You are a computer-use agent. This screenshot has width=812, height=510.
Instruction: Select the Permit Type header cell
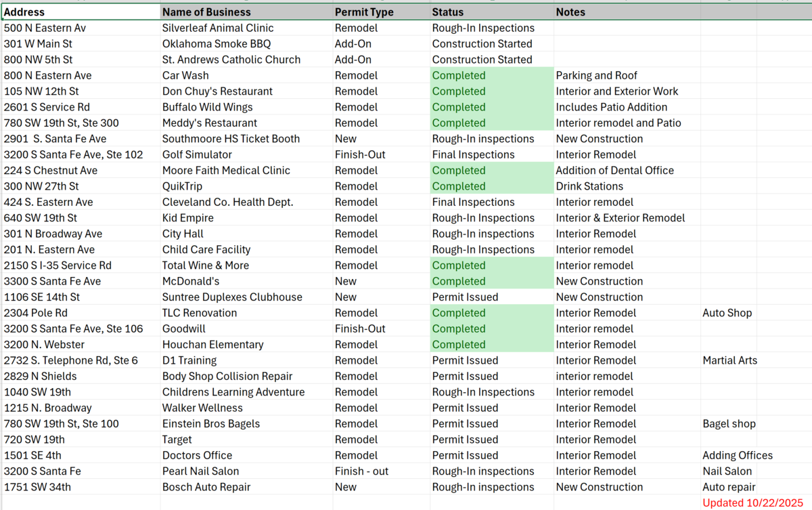coord(363,12)
